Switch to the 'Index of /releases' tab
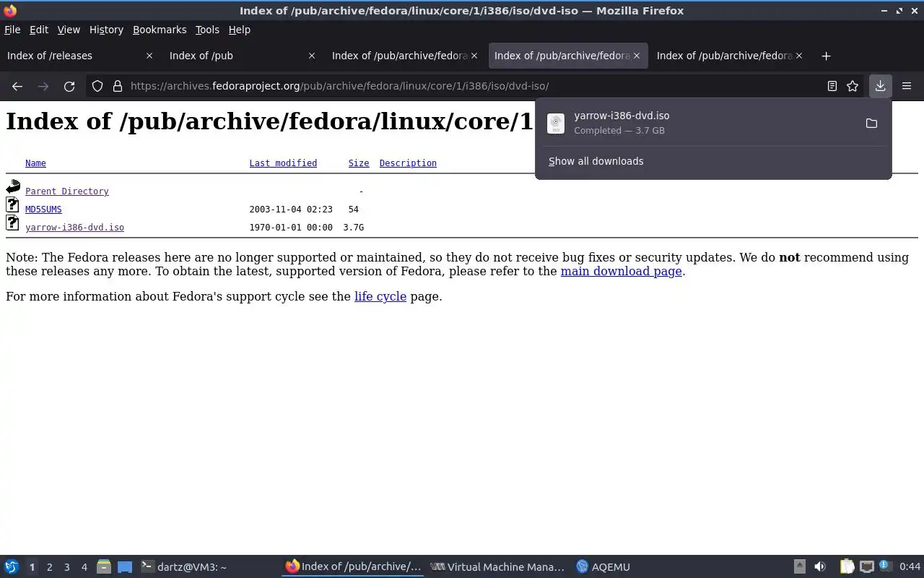Image resolution: width=924 pixels, height=578 pixels. click(x=79, y=56)
